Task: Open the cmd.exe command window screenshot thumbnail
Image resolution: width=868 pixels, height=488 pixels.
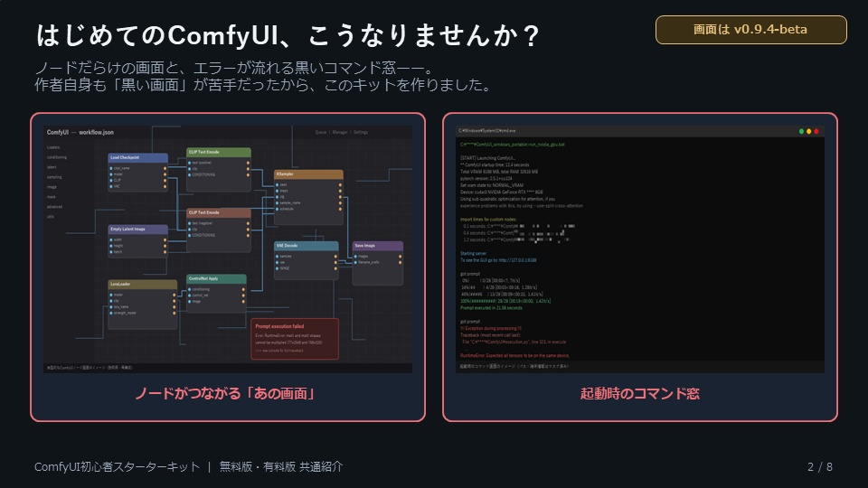Action: point(640,249)
